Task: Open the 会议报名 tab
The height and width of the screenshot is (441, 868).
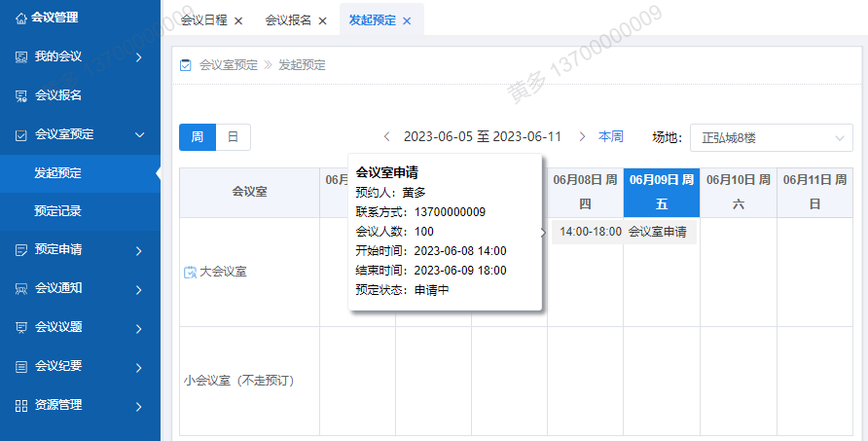Action: coord(288,20)
